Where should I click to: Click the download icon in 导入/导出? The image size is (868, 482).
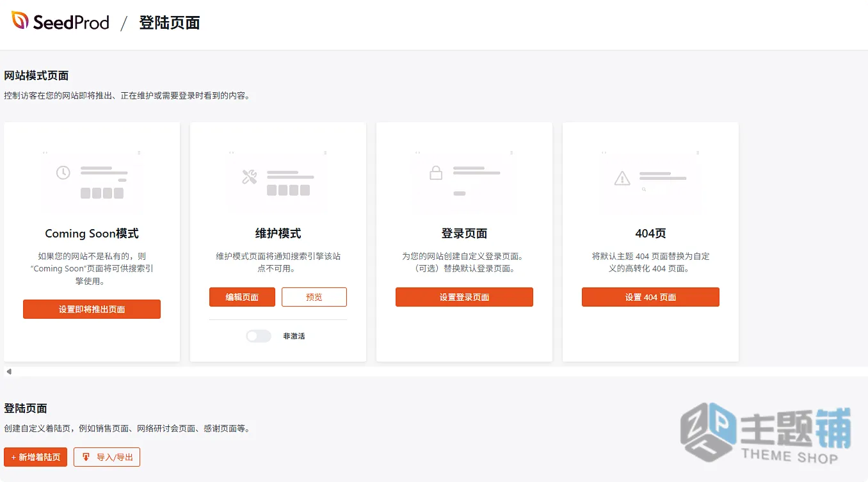[86, 457]
